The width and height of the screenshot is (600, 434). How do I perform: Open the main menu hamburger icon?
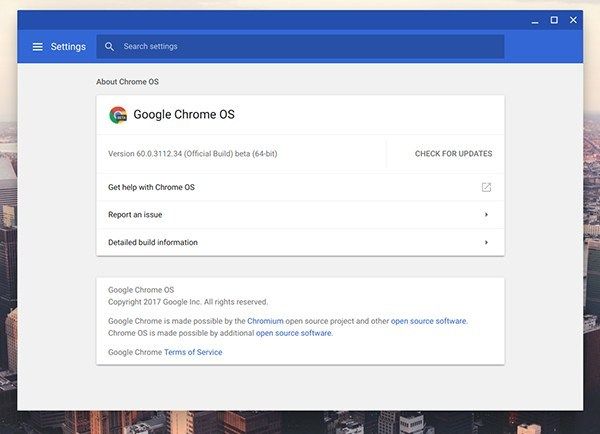pyautogui.click(x=37, y=47)
